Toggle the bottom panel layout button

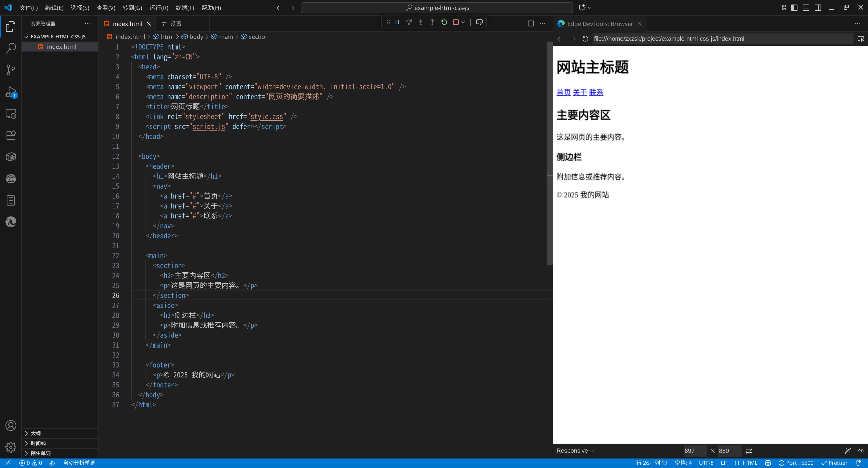806,8
